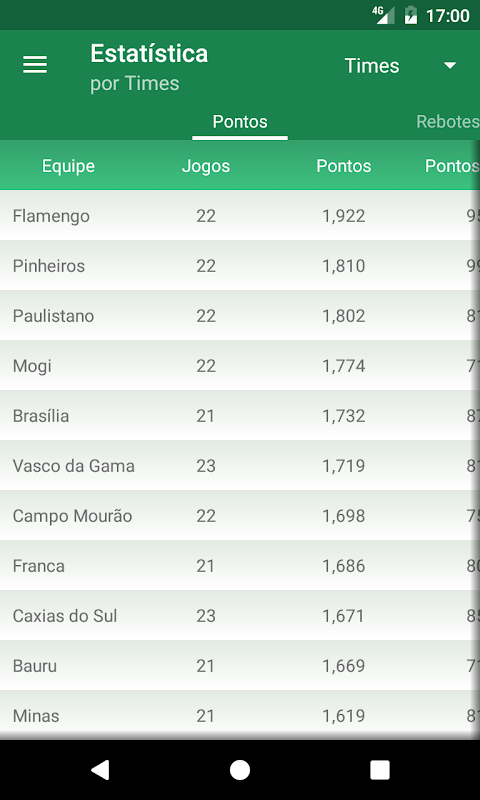The image size is (480, 800).
Task: Expand the Times dropdown arrow
Action: pyautogui.click(x=449, y=65)
